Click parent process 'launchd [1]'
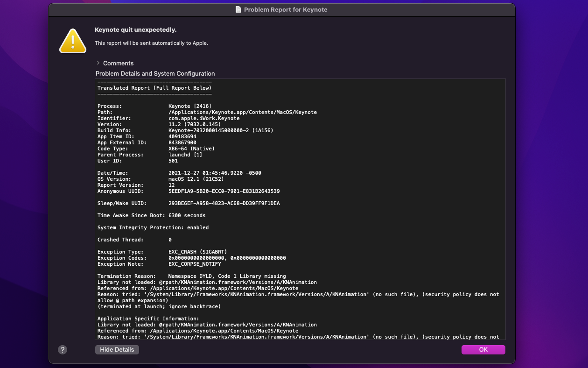Image resolution: width=588 pixels, height=368 pixels. click(185, 155)
